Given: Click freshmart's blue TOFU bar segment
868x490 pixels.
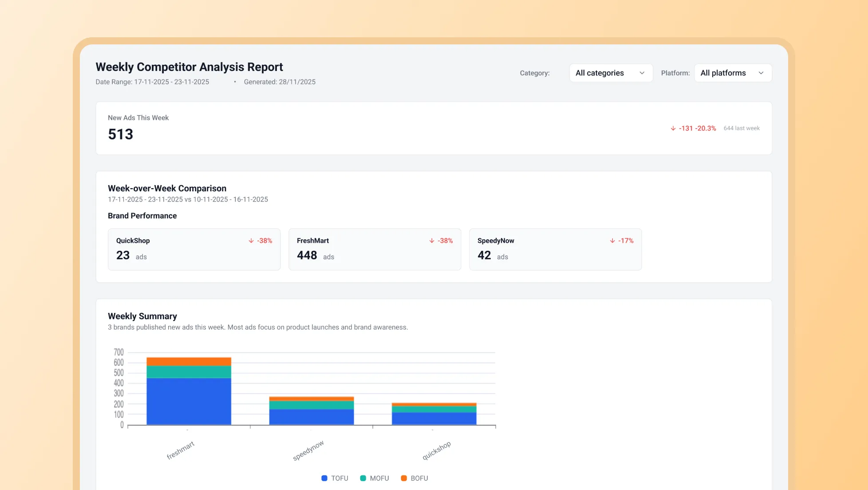Looking at the screenshot, I should (189, 401).
